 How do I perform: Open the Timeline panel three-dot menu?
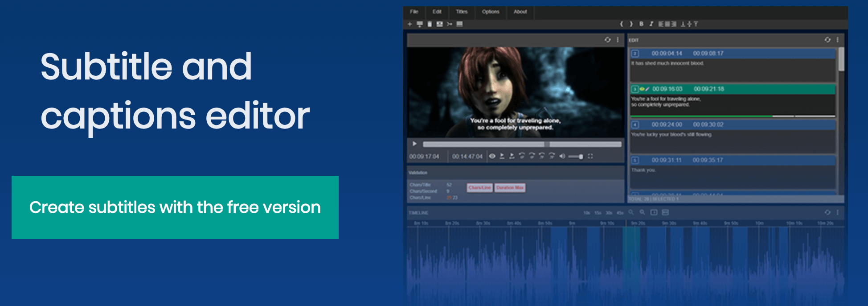[x=838, y=212]
